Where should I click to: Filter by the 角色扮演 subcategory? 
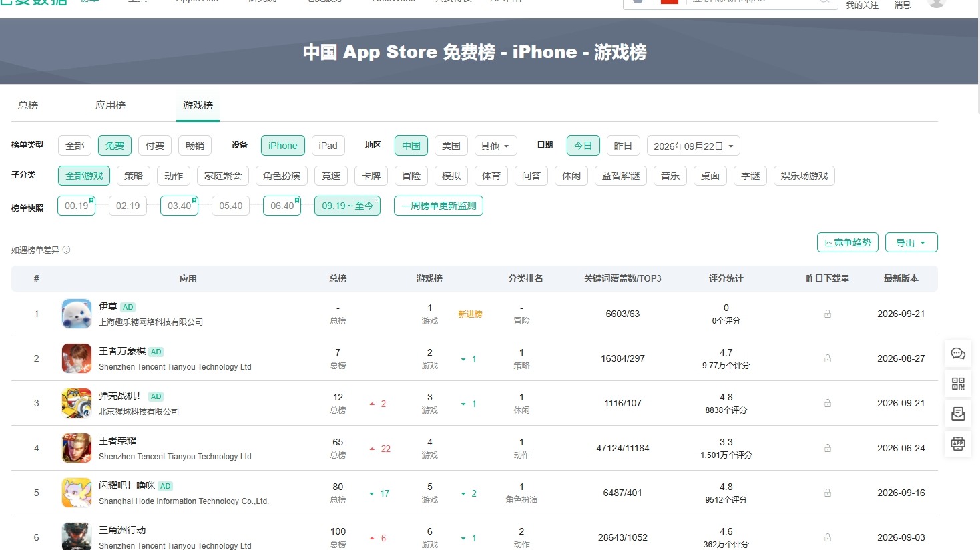282,176
